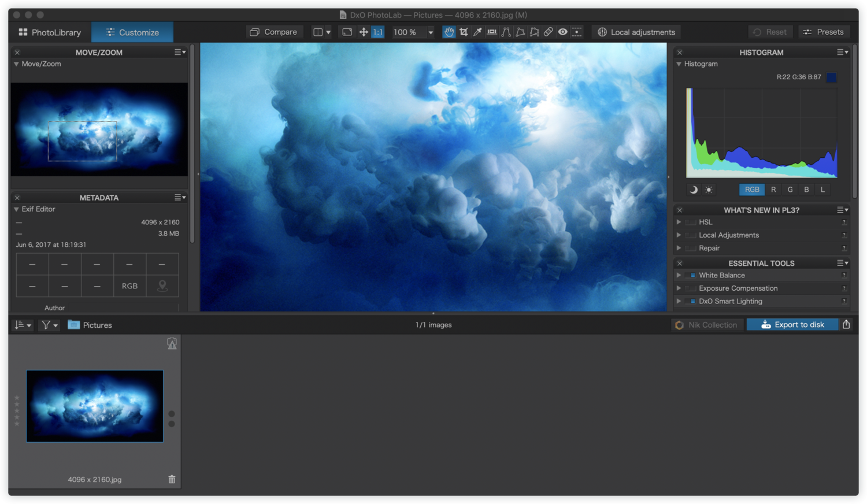This screenshot has height=504, width=867.
Task: Select the 8-point perspective tool
Action: [535, 32]
